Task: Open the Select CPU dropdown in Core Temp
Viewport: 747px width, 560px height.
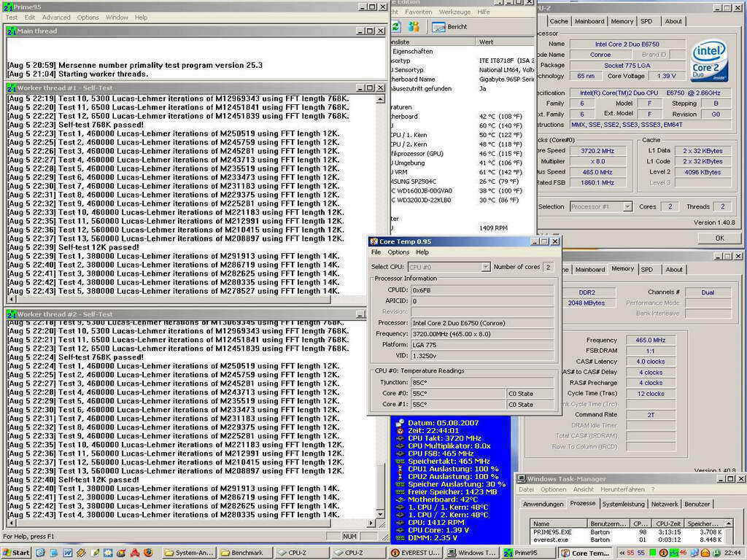Action: pyautogui.click(x=485, y=267)
